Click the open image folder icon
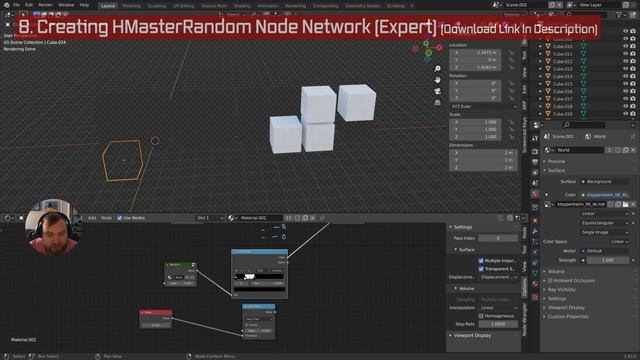Image resolution: width=640 pixels, height=360 pixels. click(x=625, y=204)
